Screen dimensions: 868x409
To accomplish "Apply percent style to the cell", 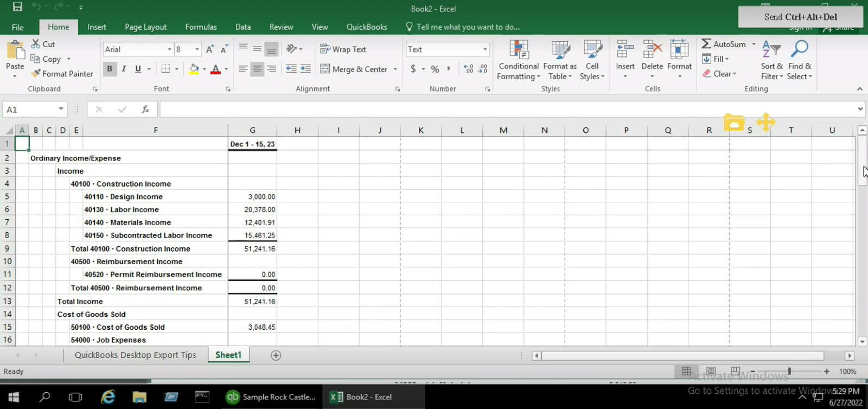I will 435,69.
